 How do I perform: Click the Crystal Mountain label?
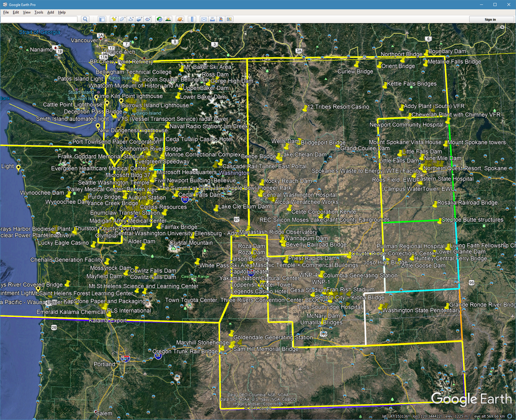pos(191,243)
